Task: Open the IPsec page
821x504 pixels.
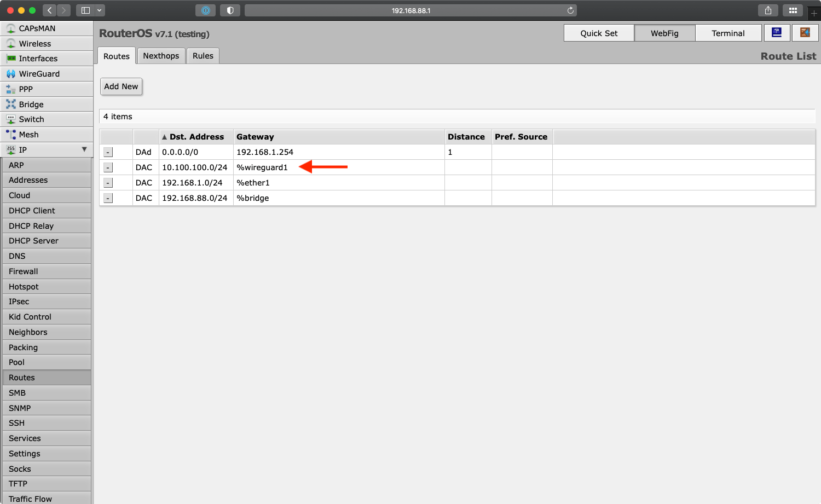Action: pos(47,302)
